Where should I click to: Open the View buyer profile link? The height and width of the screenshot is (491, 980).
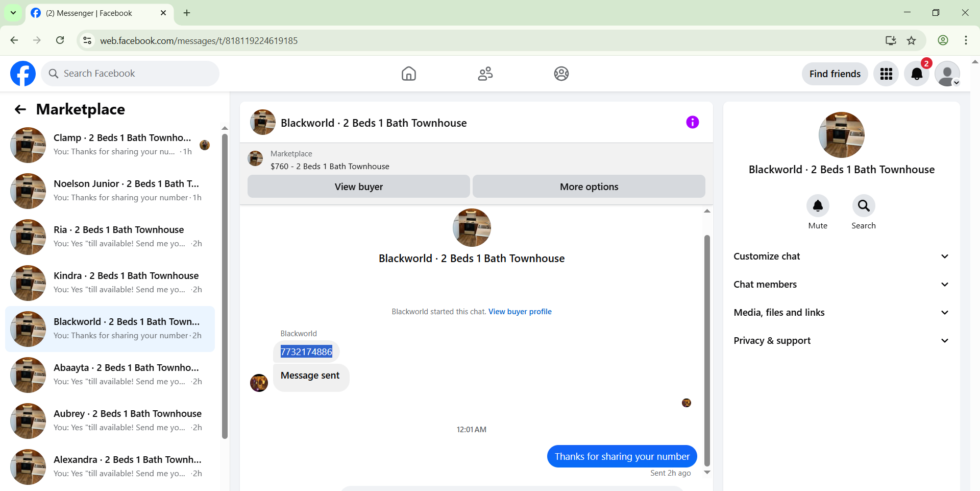pos(520,312)
